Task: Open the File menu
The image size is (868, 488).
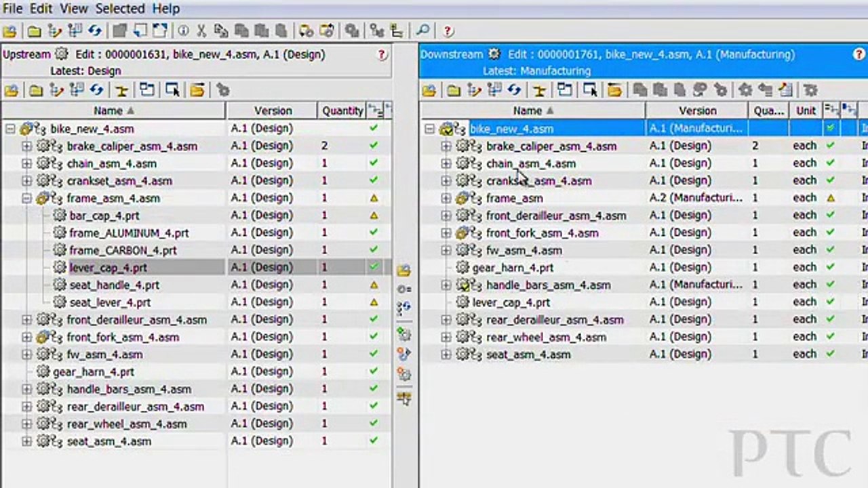Action: tap(12, 9)
